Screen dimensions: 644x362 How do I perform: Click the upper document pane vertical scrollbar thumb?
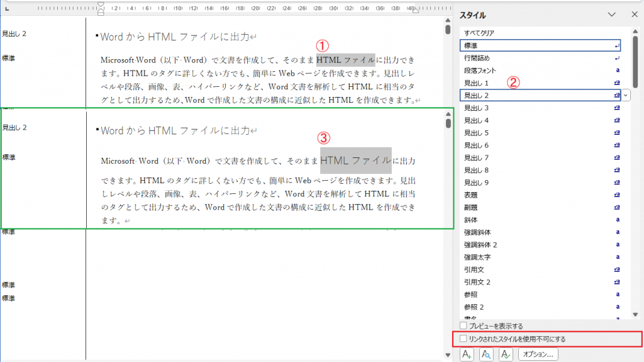click(448, 29)
